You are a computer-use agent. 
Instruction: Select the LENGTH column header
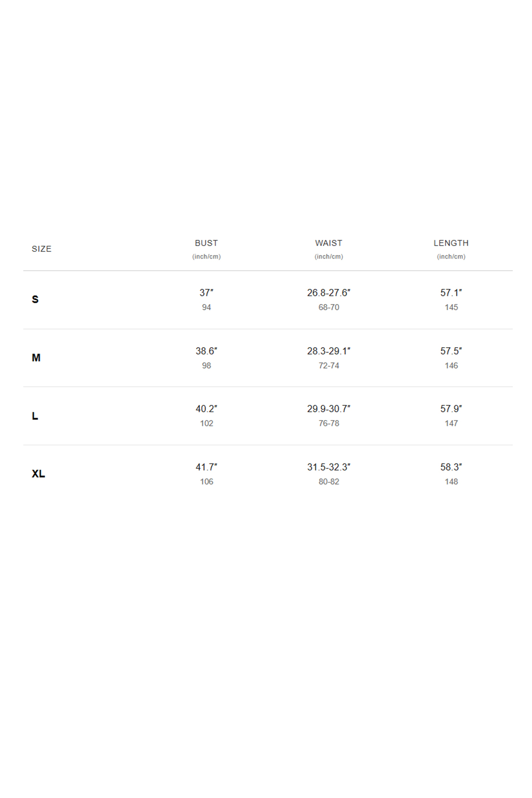click(451, 243)
